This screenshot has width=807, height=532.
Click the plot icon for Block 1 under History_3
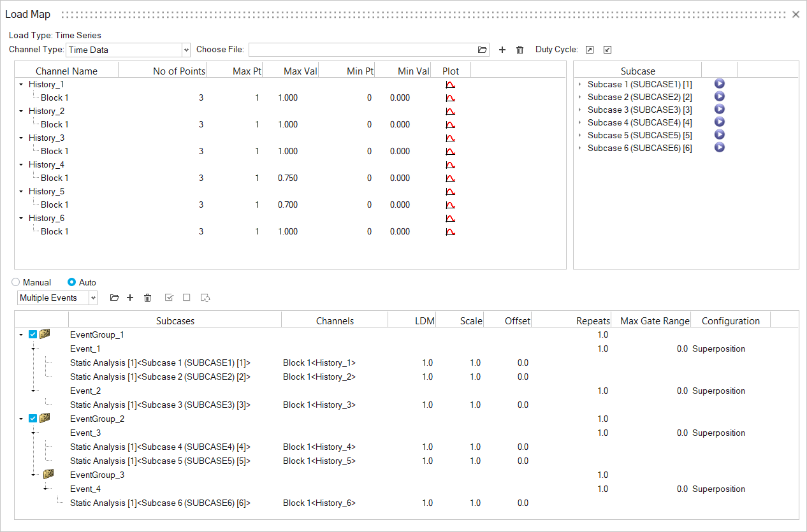click(x=450, y=151)
